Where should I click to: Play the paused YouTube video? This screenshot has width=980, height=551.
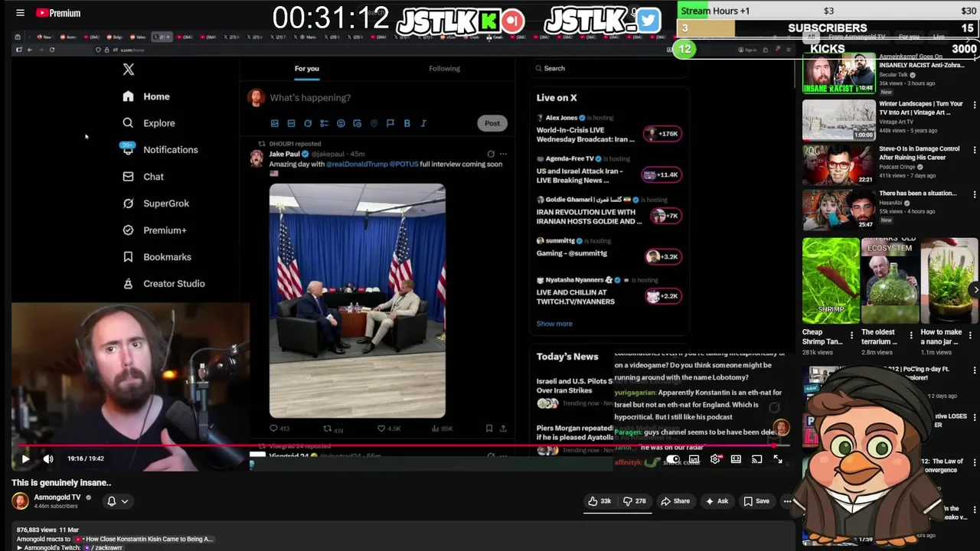pos(25,459)
